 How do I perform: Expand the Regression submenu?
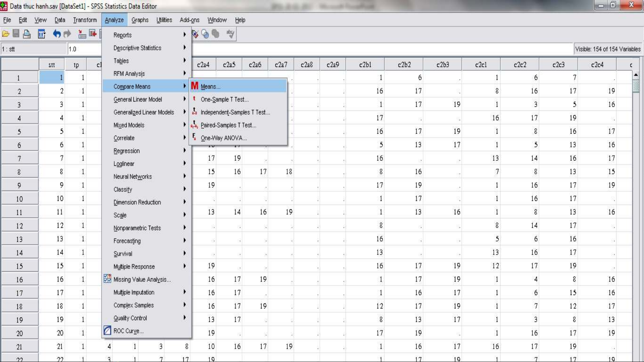(x=126, y=151)
